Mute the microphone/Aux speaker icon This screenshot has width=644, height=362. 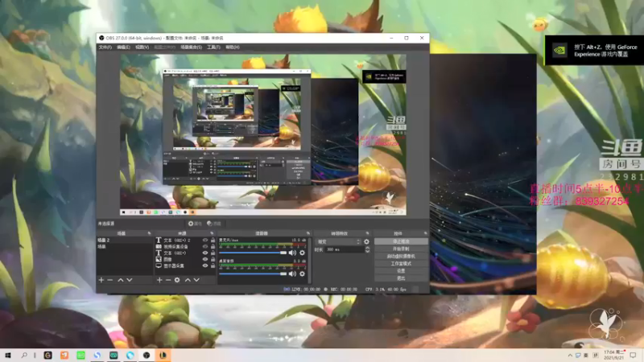[292, 253]
